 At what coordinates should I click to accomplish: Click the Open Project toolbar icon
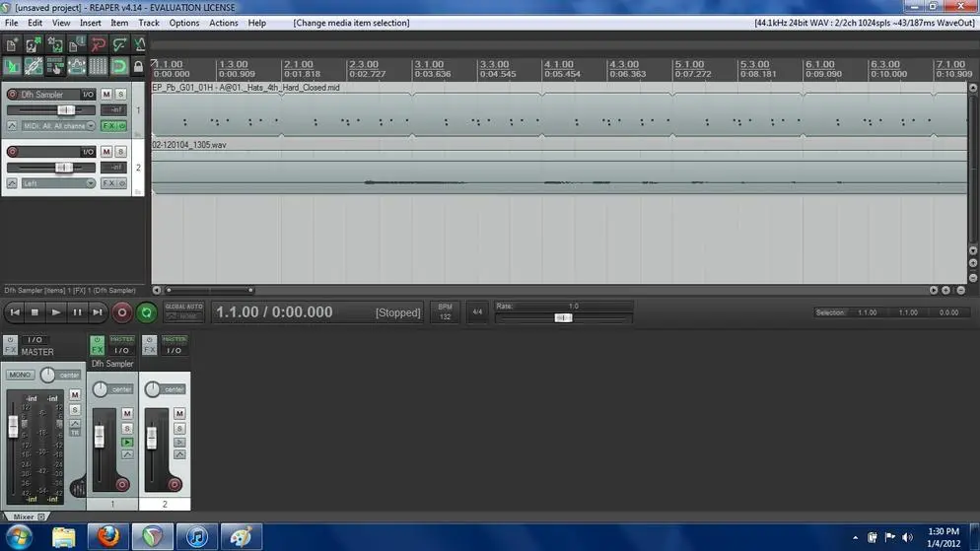[34, 44]
